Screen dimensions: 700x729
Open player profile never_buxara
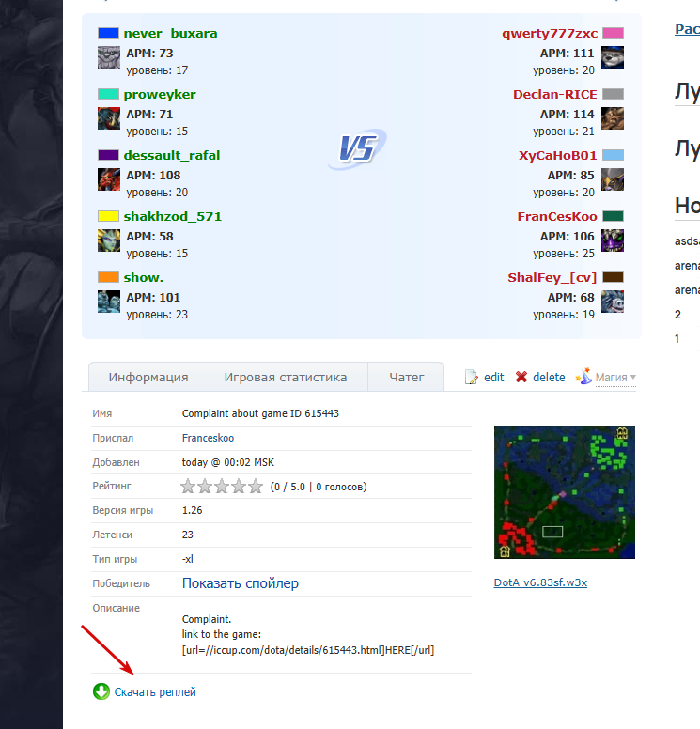pos(171,34)
